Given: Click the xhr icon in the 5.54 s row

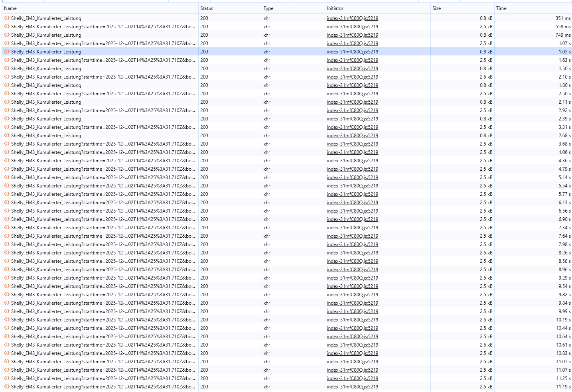Looking at the screenshot, I should click(x=7, y=186).
